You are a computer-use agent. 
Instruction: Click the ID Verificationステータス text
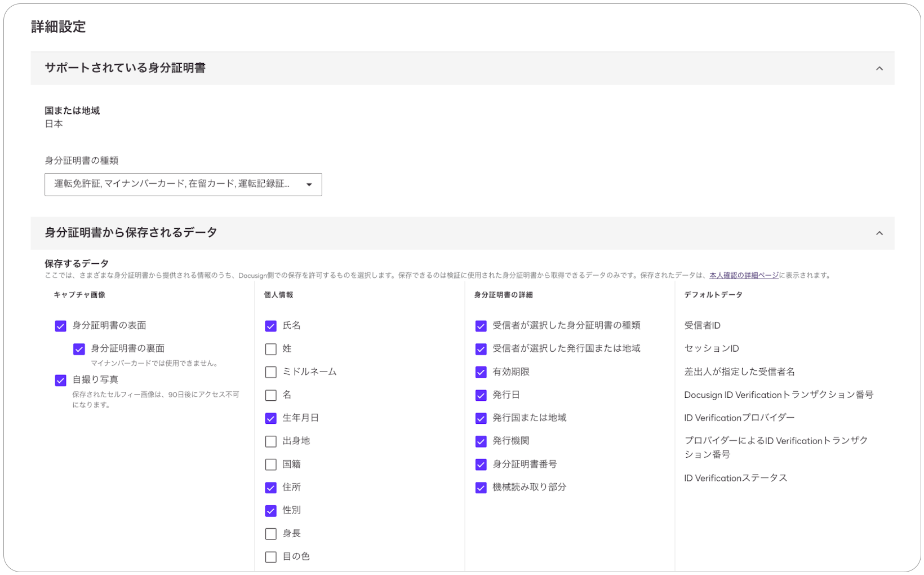point(735,478)
